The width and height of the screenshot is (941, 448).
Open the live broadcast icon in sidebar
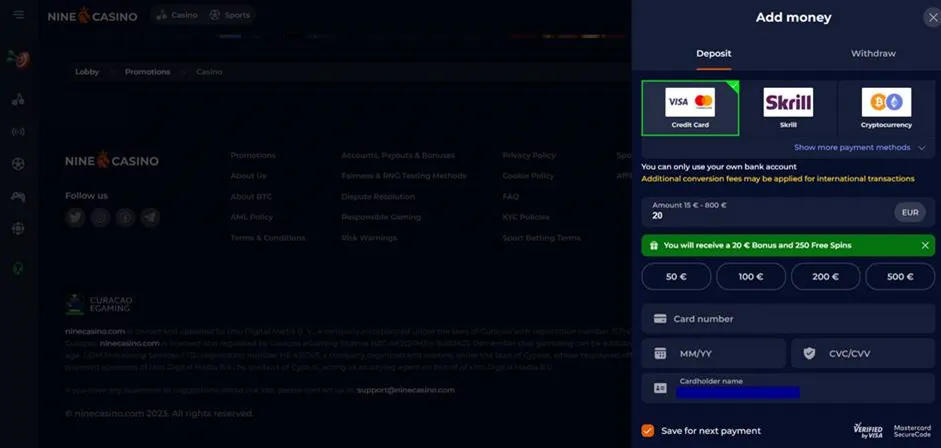[x=19, y=131]
